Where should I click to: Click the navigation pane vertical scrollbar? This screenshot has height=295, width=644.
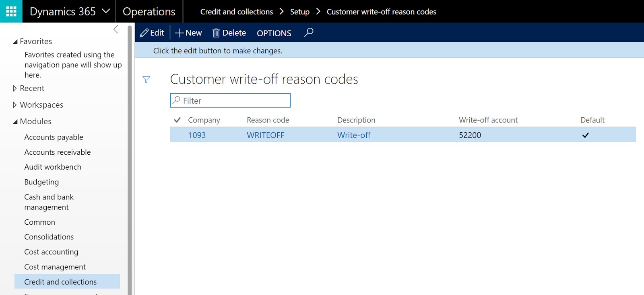(x=130, y=161)
